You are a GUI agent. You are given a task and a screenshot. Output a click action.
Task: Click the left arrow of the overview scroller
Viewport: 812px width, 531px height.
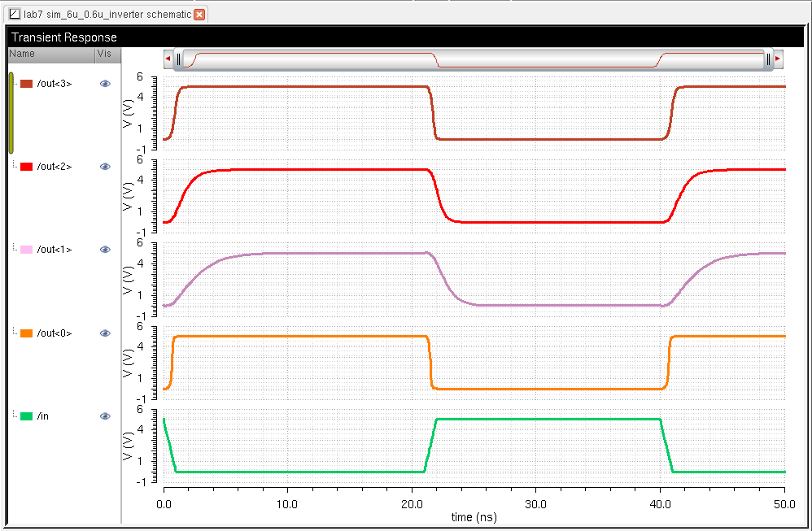168,59
